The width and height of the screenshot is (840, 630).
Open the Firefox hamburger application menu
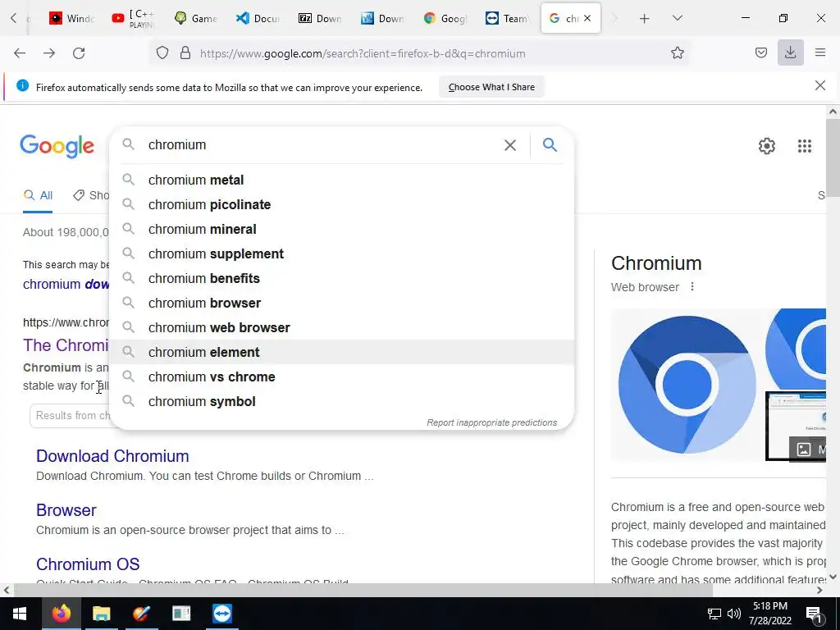pos(820,52)
